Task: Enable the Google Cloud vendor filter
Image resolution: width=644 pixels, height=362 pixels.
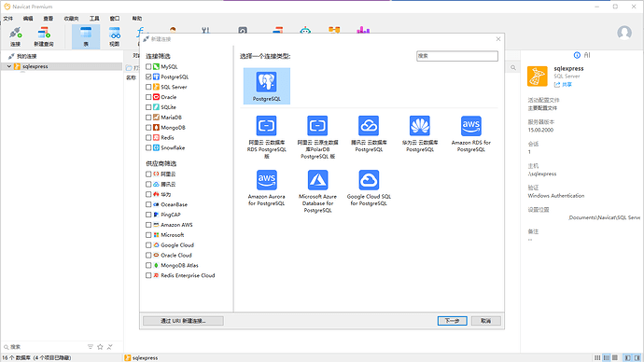Action: [x=148, y=245]
